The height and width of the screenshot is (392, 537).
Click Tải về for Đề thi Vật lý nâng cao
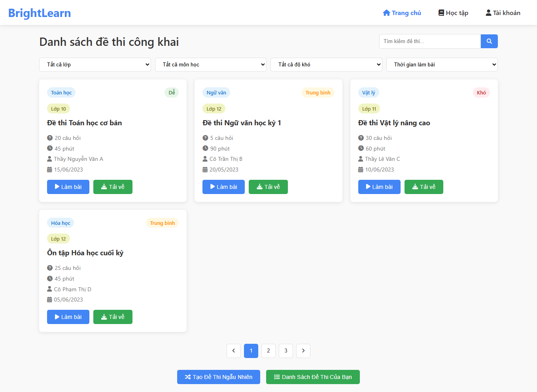(x=424, y=187)
